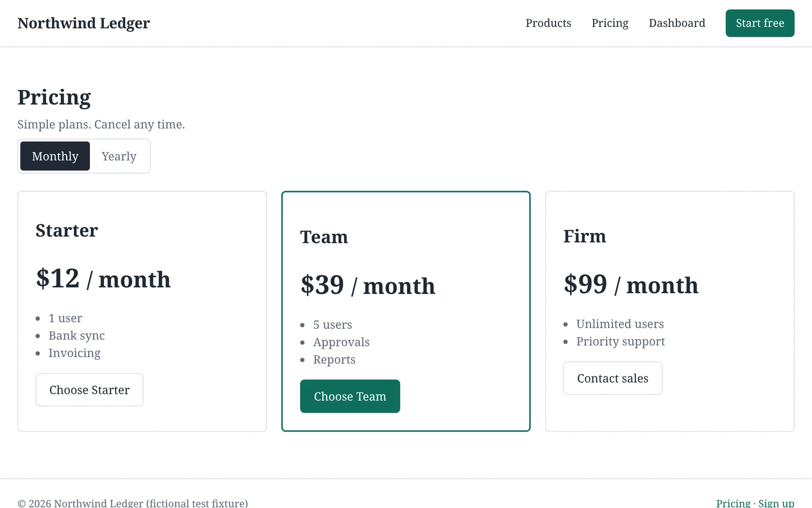The height and width of the screenshot is (508, 812).
Task: Open the Products nav item
Action: (x=548, y=23)
